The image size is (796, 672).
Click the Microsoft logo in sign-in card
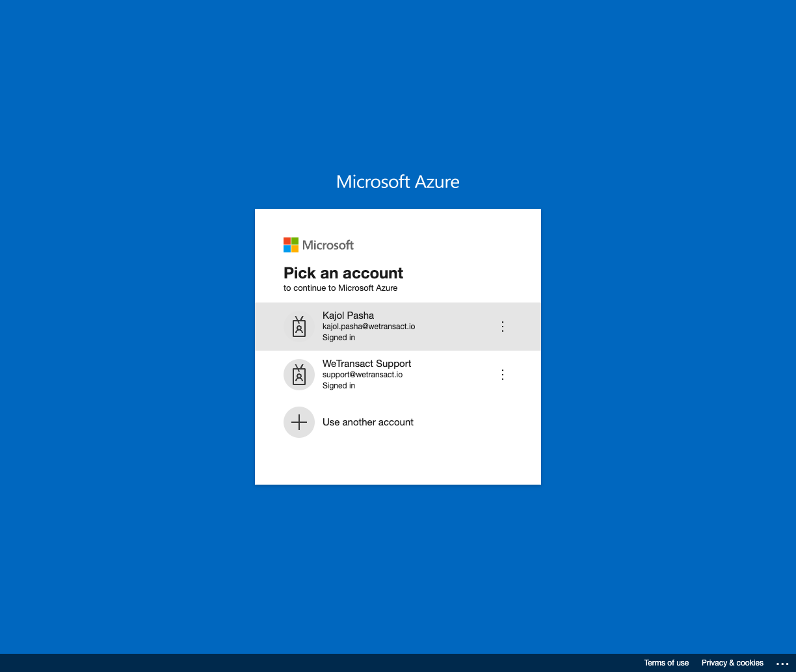tap(319, 245)
